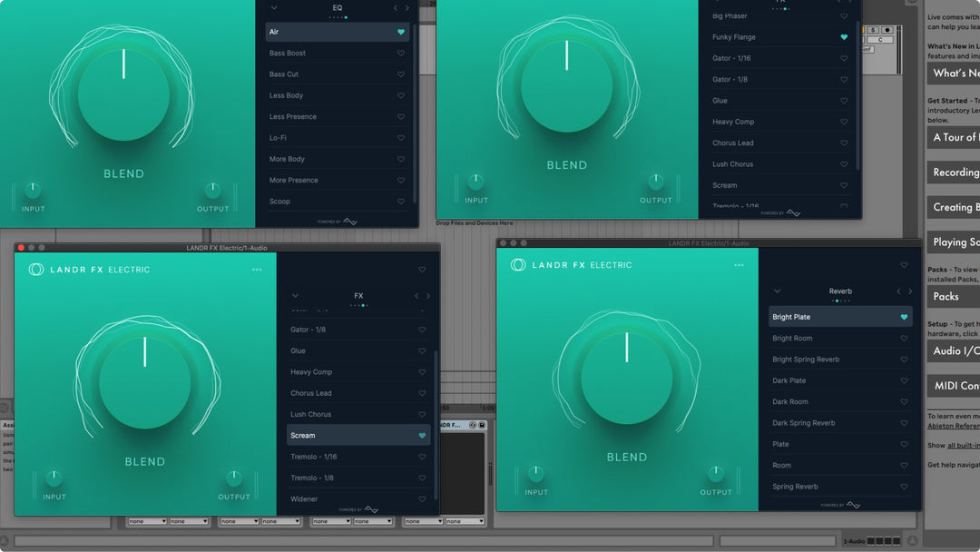Screen dimensions: 980x552
Task: Favorite Gator - 1/16 preset via its heart
Action: (x=844, y=58)
